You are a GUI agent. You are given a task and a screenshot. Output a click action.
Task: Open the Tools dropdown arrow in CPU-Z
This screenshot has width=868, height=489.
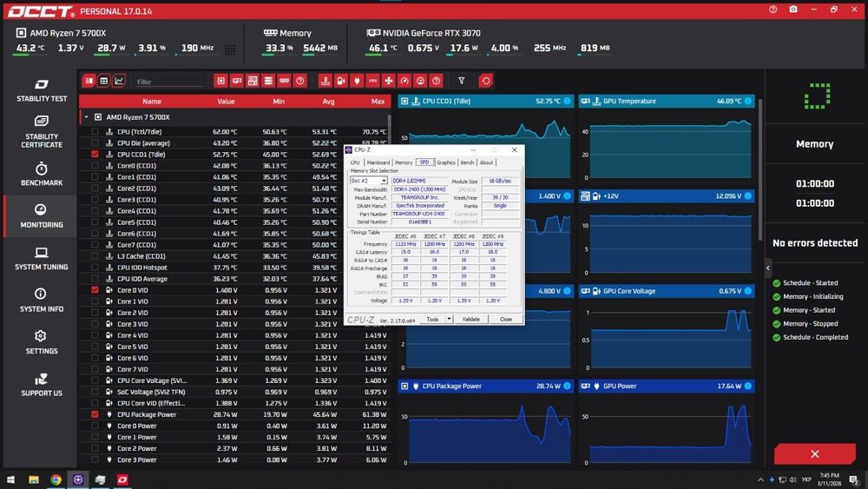449,319
